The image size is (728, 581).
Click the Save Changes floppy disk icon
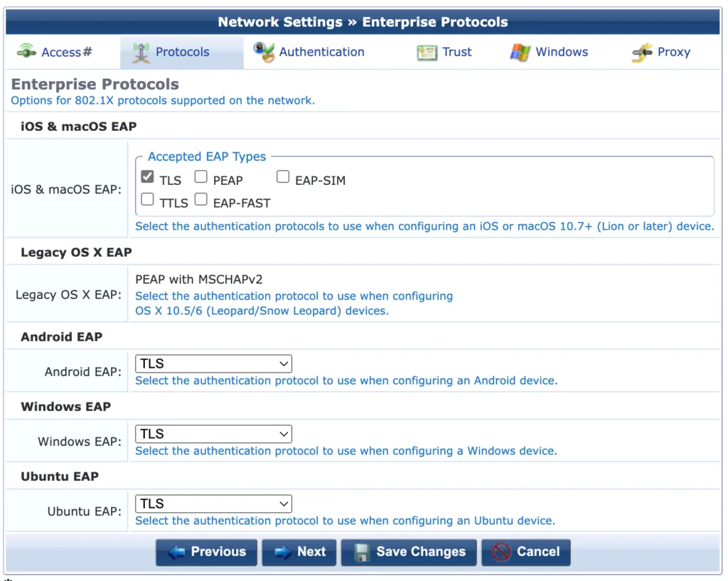coord(363,553)
